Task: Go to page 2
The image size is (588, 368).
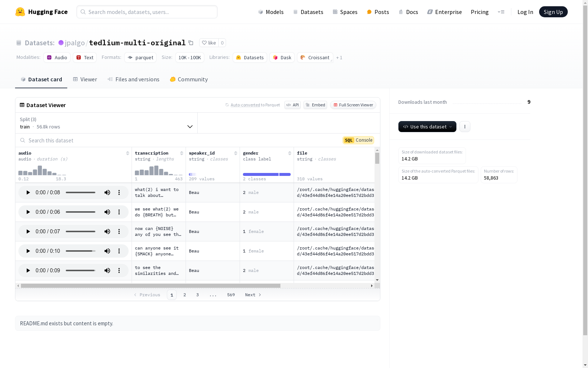Action: (184, 295)
